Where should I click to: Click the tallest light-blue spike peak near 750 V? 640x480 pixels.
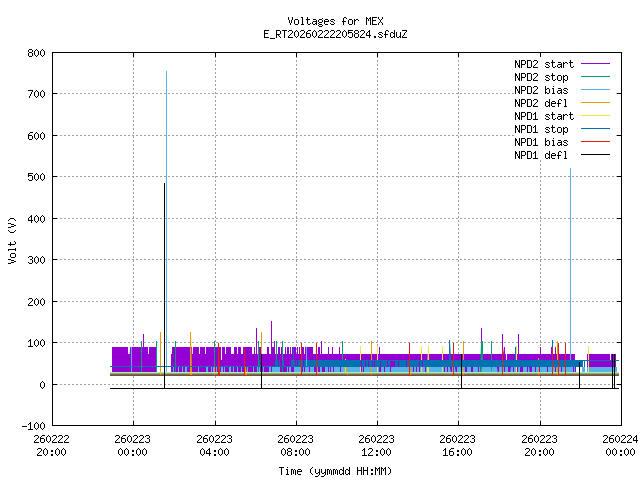coord(166,72)
